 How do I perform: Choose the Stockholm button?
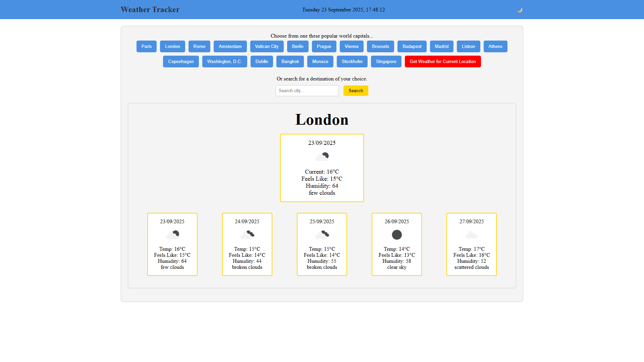point(352,62)
